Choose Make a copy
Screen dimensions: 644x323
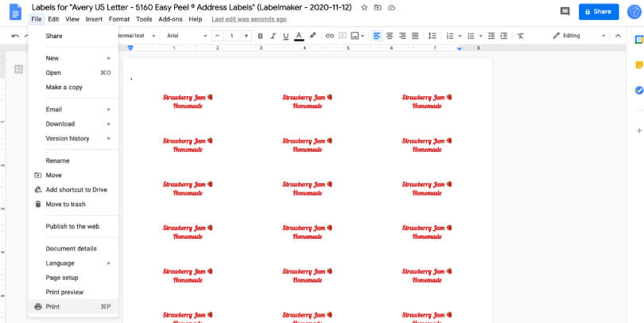(73, 88)
